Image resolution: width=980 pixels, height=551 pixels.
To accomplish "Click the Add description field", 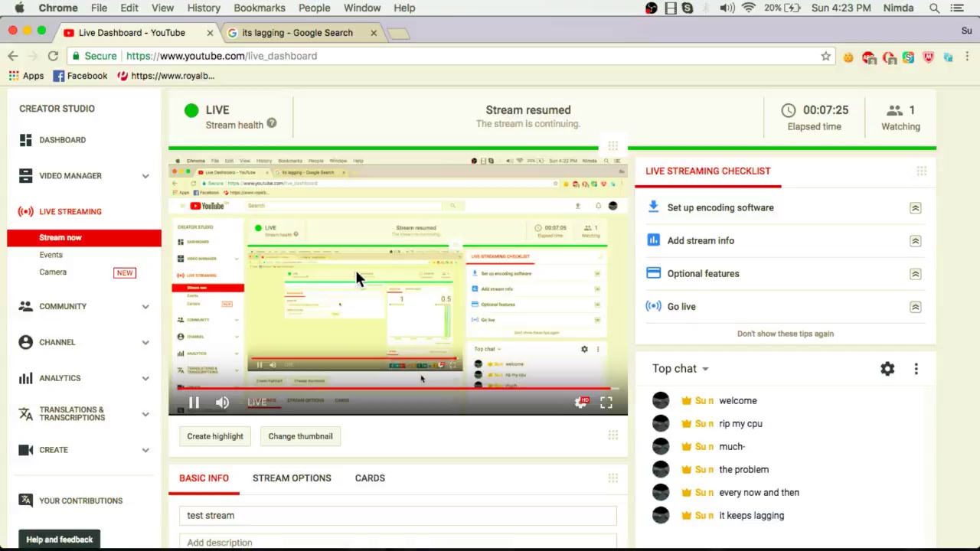I will 398,542.
